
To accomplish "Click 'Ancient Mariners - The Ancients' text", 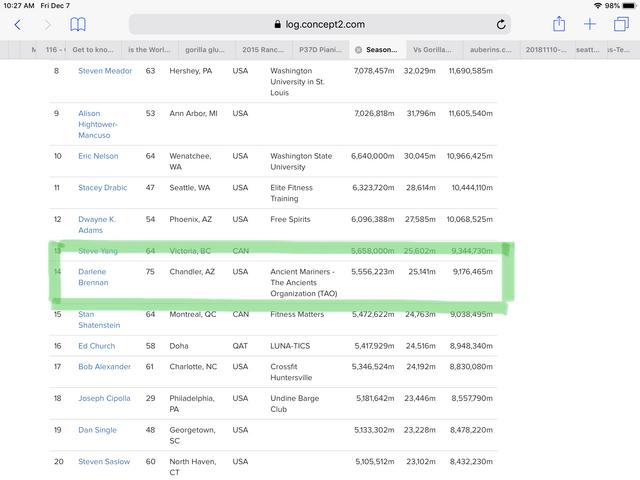I will 302,277.
